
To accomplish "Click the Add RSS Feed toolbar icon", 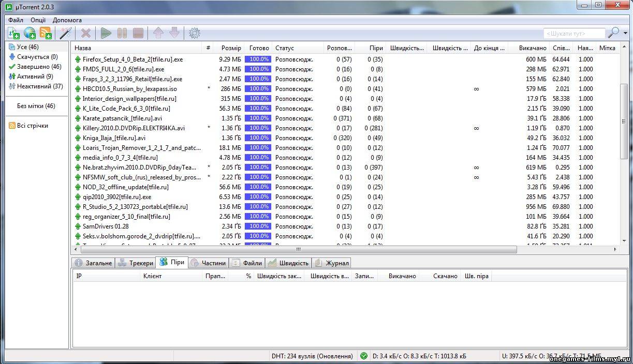I will click(x=46, y=33).
